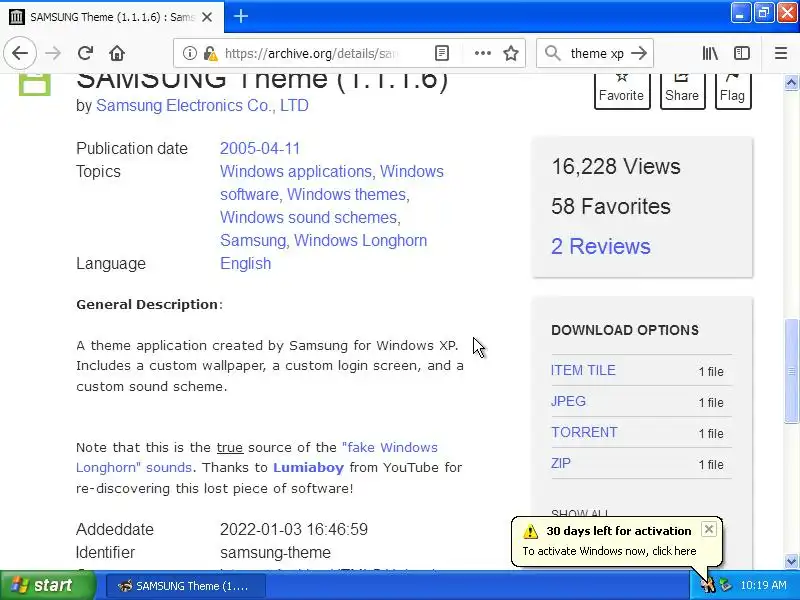Click the Share button
The image size is (800, 600).
point(682,90)
